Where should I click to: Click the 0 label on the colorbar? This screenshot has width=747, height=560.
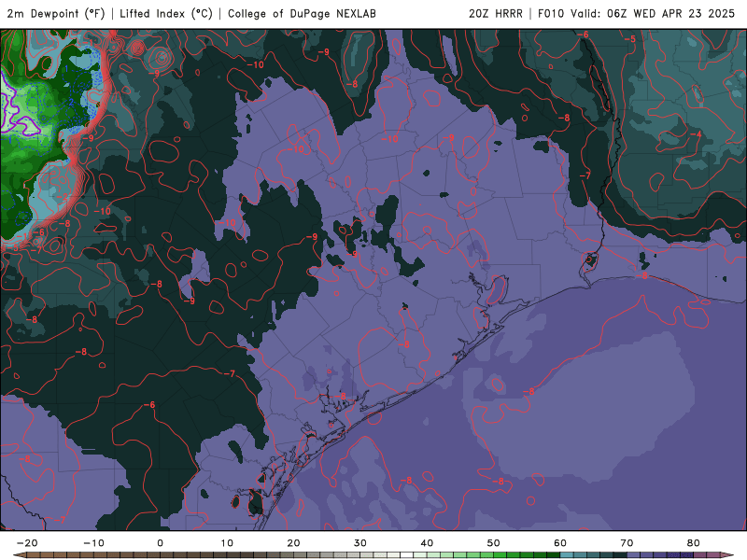160,543
